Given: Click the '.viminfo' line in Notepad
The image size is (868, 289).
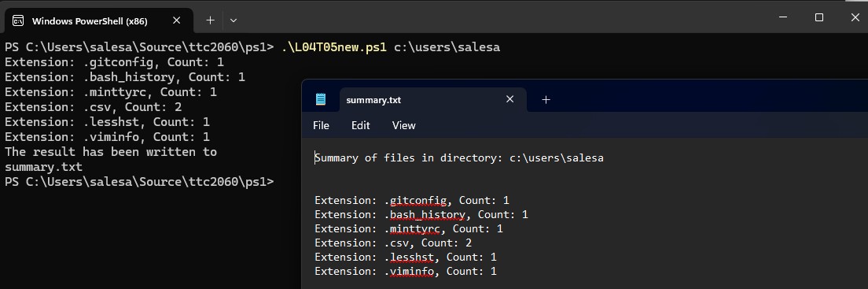Looking at the screenshot, I should (406, 271).
